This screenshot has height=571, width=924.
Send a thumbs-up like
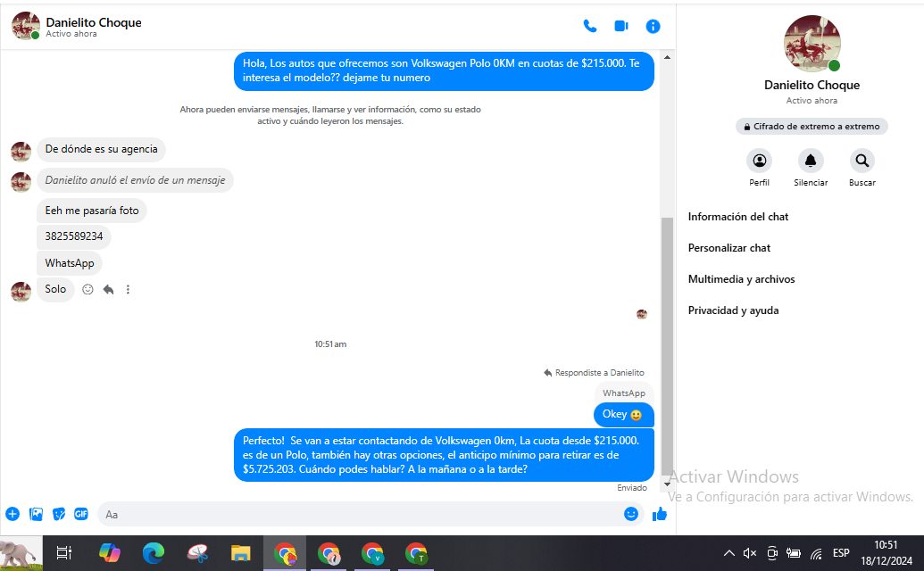coord(660,514)
